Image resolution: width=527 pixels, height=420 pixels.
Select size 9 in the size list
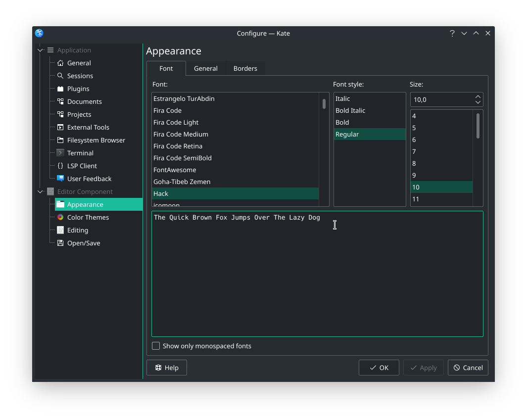(441, 175)
